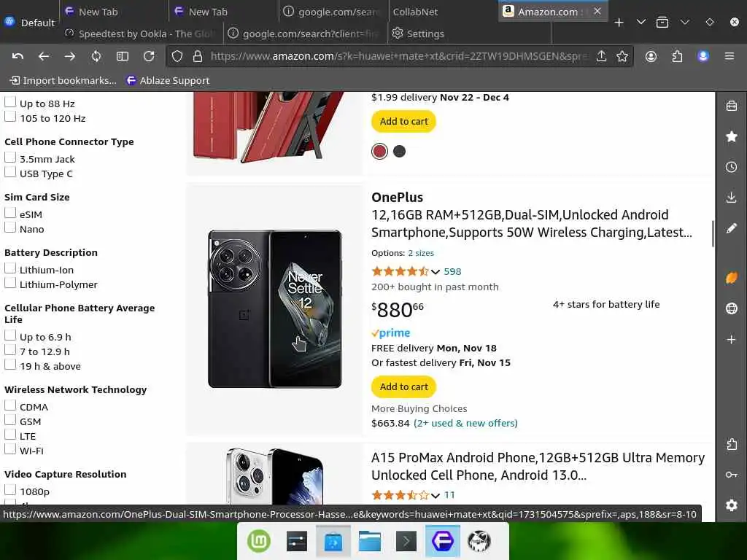Click the blue profile avatar icon
The height and width of the screenshot is (560, 747).
[x=703, y=56]
